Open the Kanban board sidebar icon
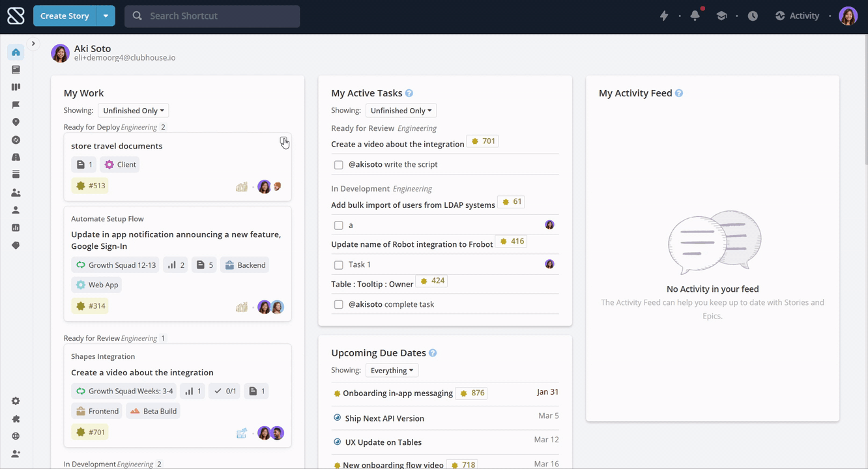Image resolution: width=868 pixels, height=469 pixels. tap(16, 87)
